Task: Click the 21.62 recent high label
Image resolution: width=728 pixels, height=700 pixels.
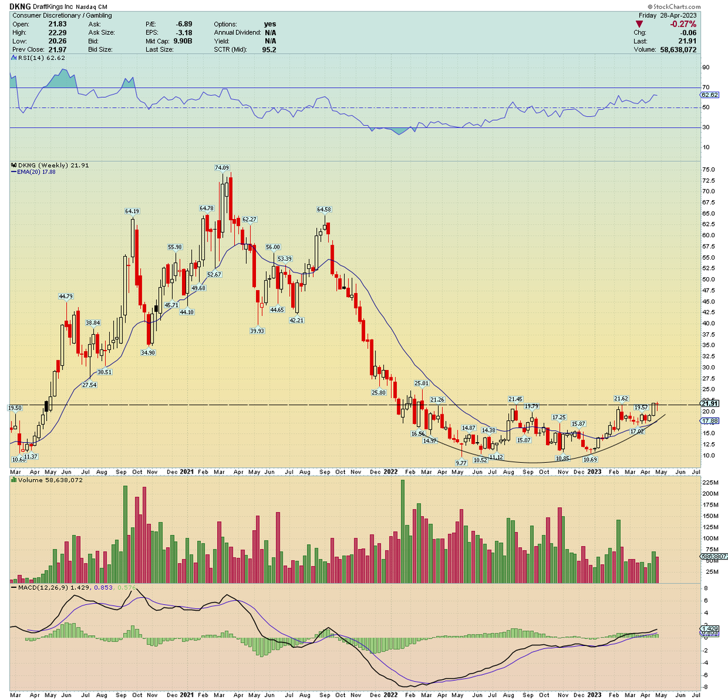Action: [x=621, y=399]
